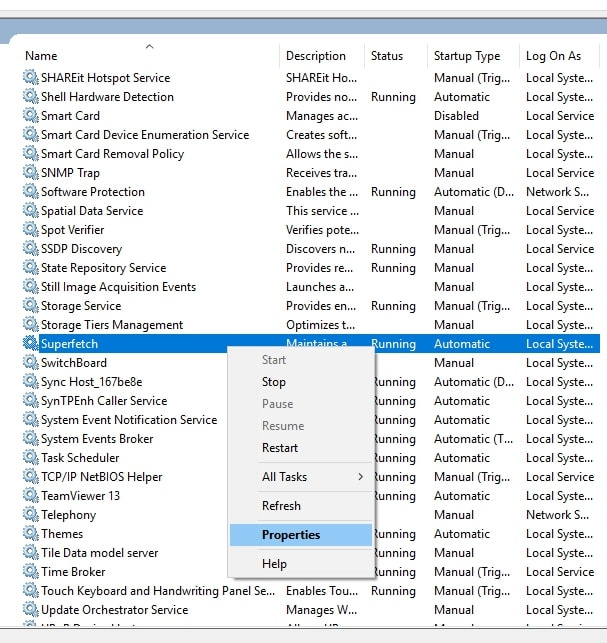
Task: Open Help from the context menu
Action: click(274, 564)
